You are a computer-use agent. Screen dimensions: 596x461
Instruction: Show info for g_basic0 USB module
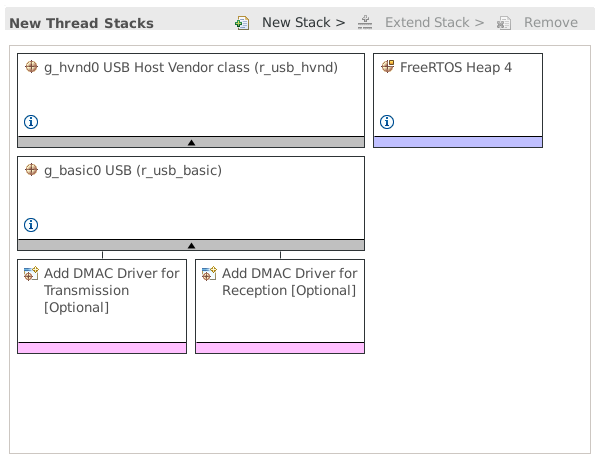coord(31,225)
